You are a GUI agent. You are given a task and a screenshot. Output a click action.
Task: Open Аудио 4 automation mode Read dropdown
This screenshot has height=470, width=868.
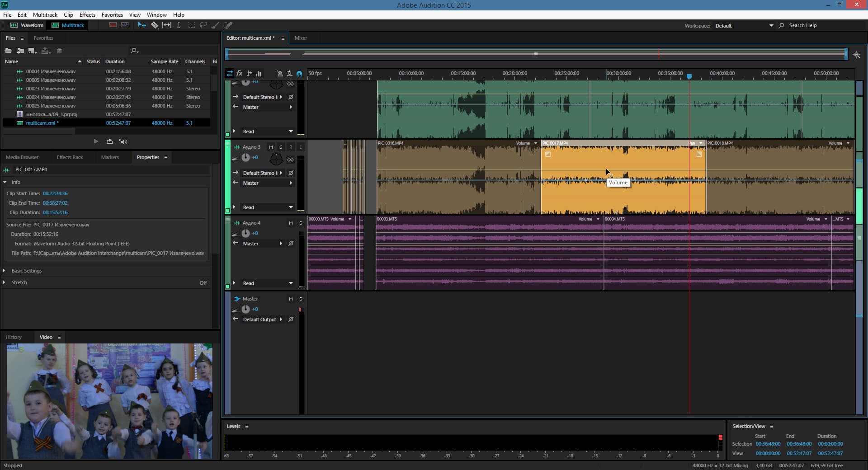291,283
